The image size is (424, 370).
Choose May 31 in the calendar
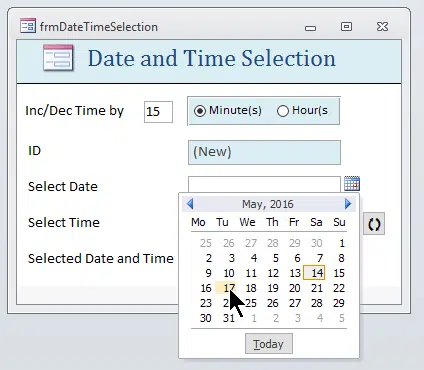(x=228, y=318)
